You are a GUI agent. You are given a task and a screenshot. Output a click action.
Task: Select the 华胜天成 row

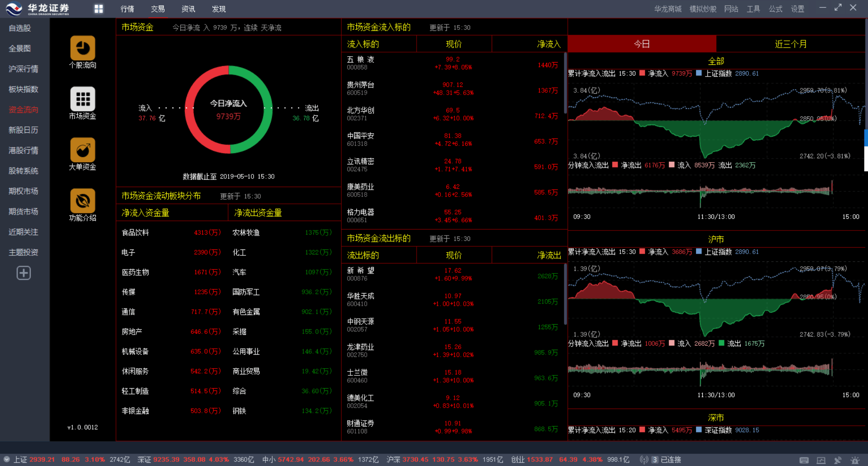click(x=453, y=300)
